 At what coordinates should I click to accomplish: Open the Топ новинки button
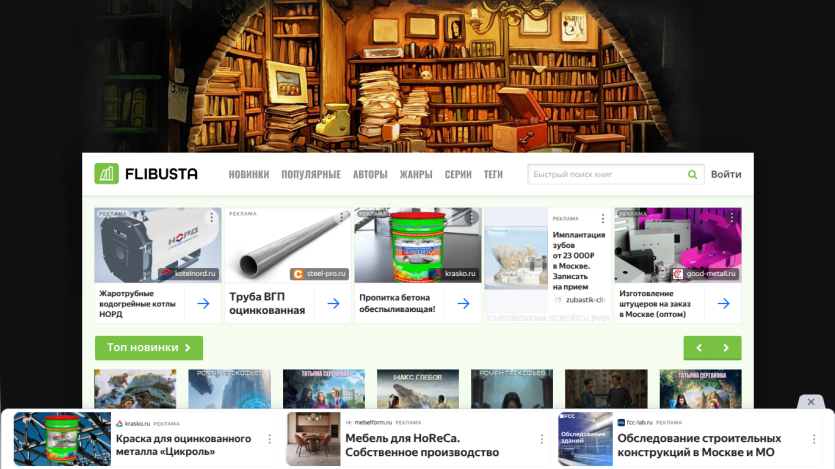coord(149,348)
